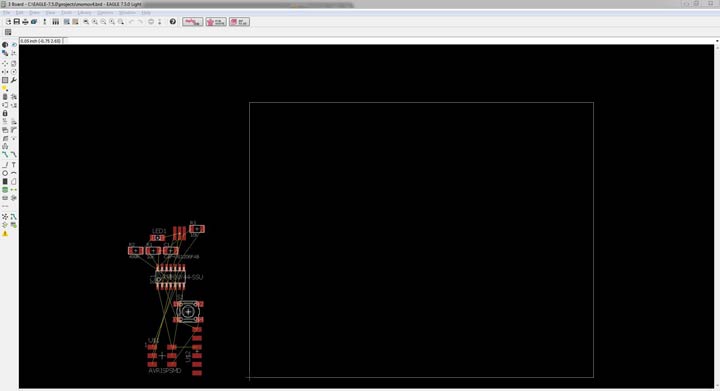Select the Move tool

coord(5,63)
